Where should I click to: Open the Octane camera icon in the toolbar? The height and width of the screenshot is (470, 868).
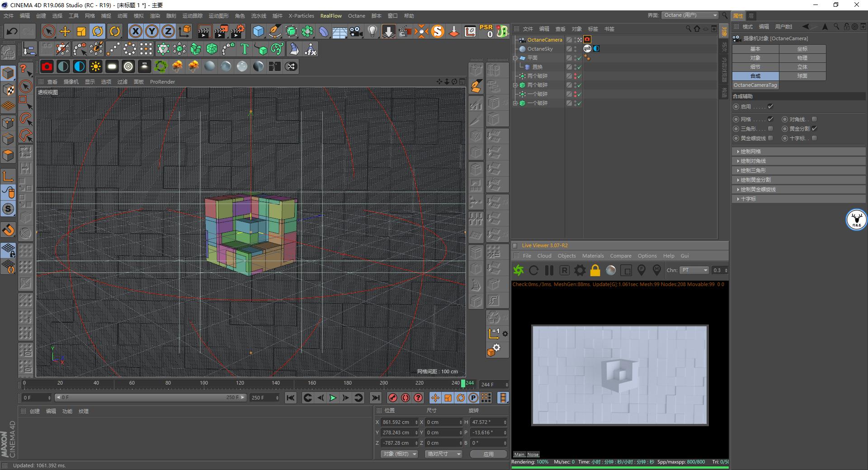(47, 66)
